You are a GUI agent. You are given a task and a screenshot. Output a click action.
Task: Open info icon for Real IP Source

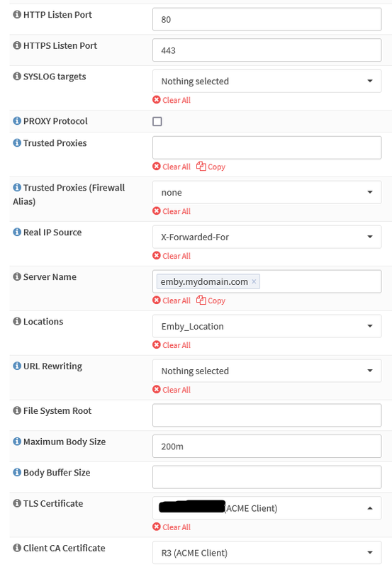coord(17,232)
